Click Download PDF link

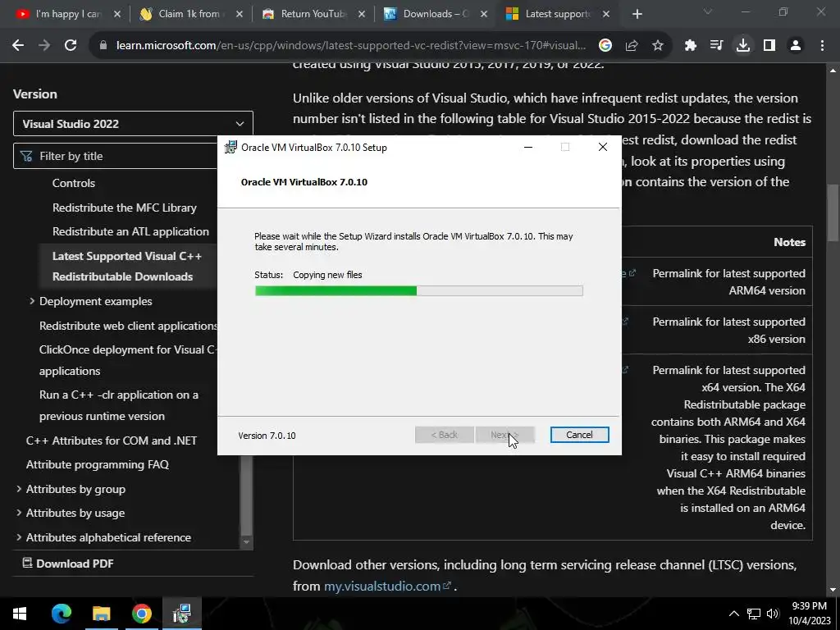click(x=68, y=564)
